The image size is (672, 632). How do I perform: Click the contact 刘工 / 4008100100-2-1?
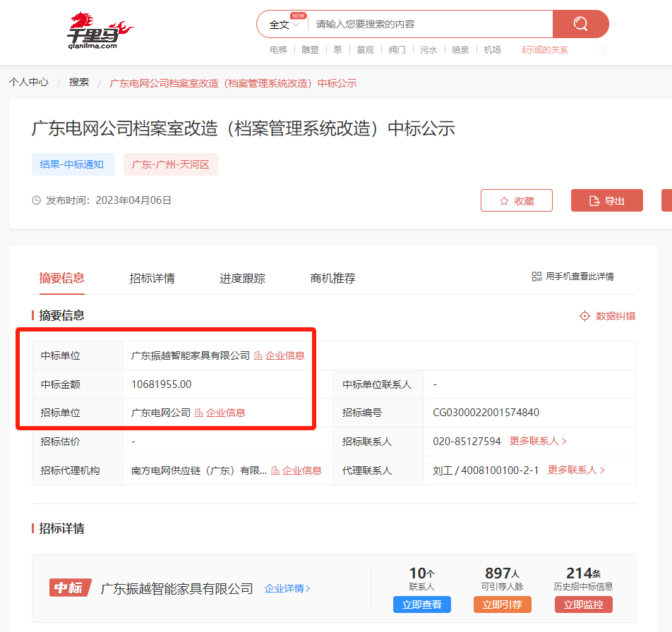pos(486,470)
